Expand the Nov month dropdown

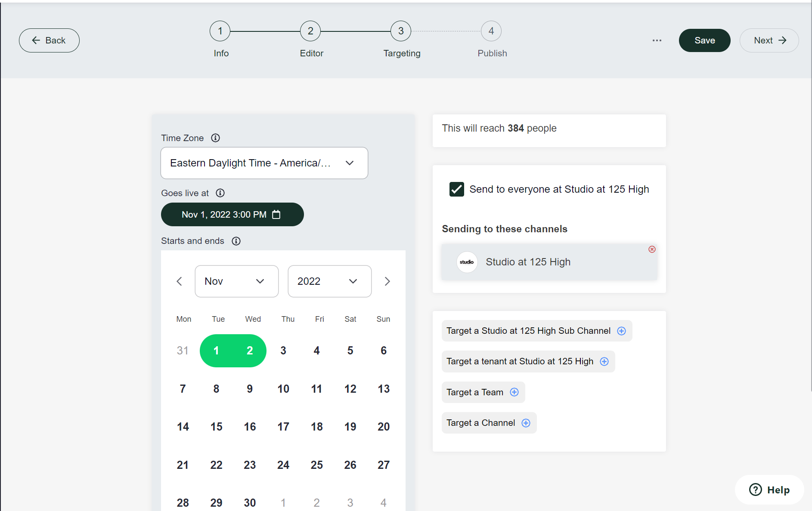click(236, 281)
